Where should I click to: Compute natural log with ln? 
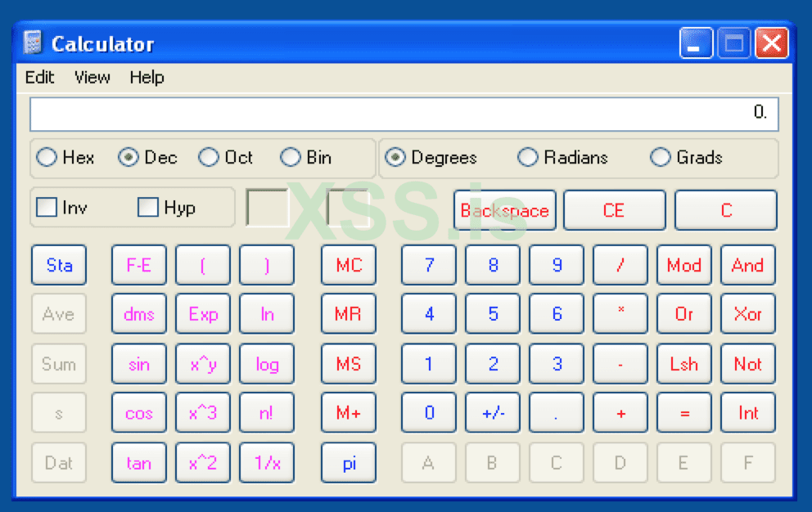click(x=267, y=314)
